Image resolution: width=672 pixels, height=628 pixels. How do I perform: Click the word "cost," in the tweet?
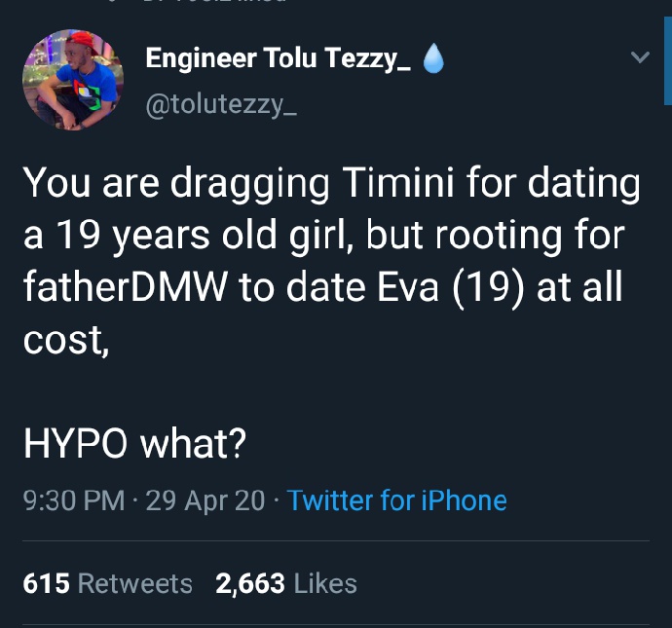click(65, 342)
